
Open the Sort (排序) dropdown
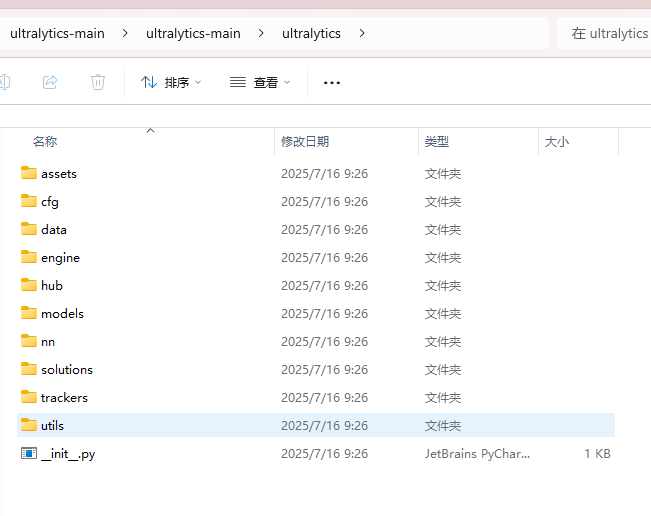coord(171,82)
